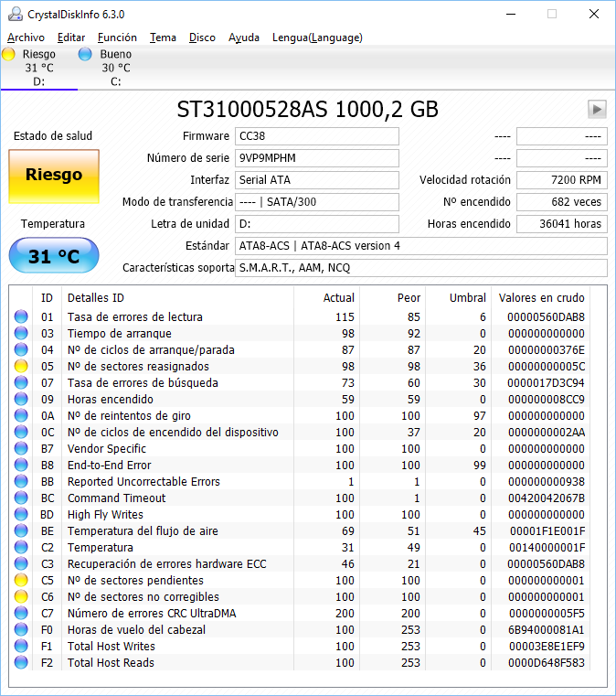Screen dimensions: 616x696
Task: Select raw value 00000000005C
Action: [x=547, y=366]
